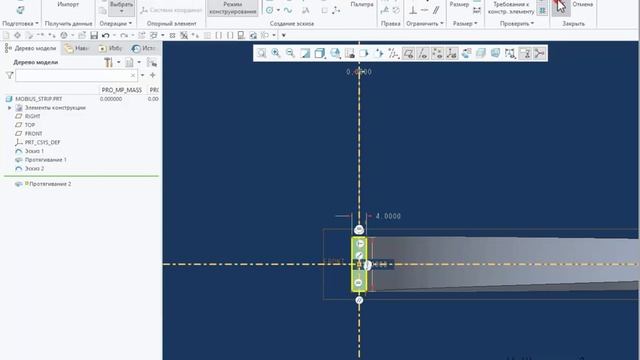Screen dimensions: 640x360
Task: Open the quick access toolbar customize arrow
Action: [284, 36]
